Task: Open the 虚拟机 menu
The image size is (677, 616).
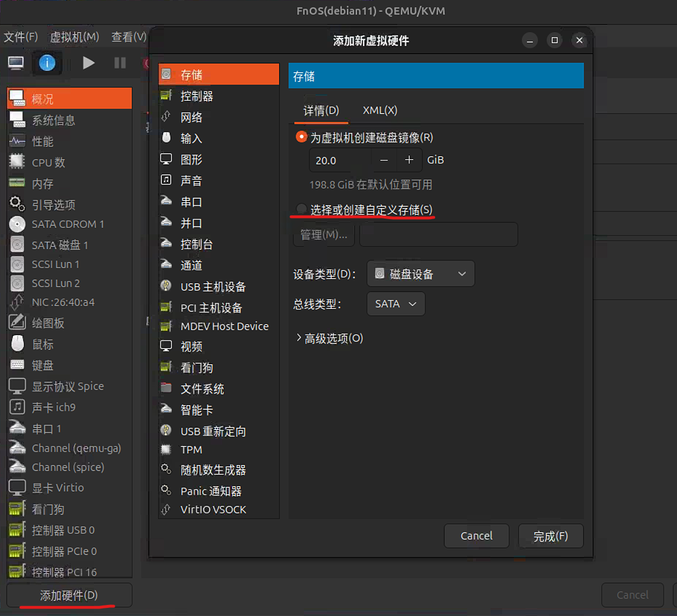Action: pos(75,37)
